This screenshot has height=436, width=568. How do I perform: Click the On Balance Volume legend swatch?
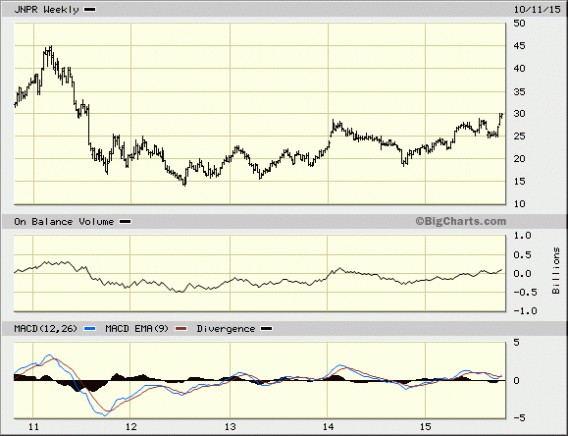click(x=125, y=222)
